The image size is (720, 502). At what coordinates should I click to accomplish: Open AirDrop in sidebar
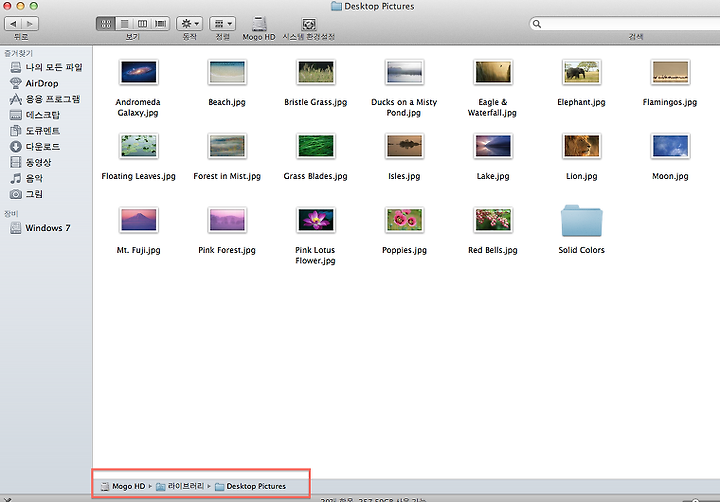coord(34,83)
